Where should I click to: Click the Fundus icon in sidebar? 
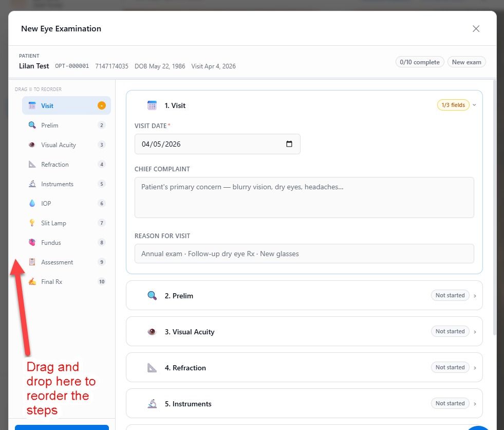(x=32, y=243)
